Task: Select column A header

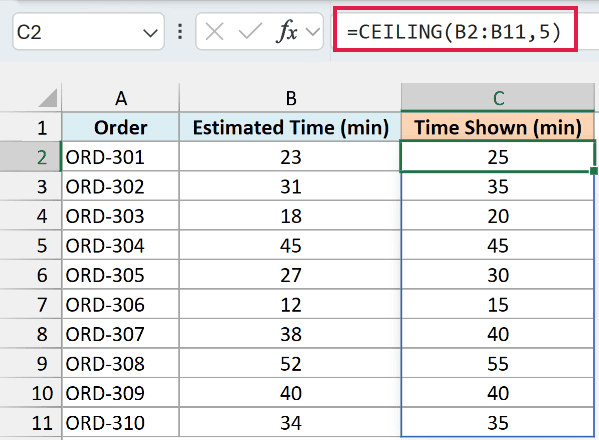Action: click(x=120, y=98)
